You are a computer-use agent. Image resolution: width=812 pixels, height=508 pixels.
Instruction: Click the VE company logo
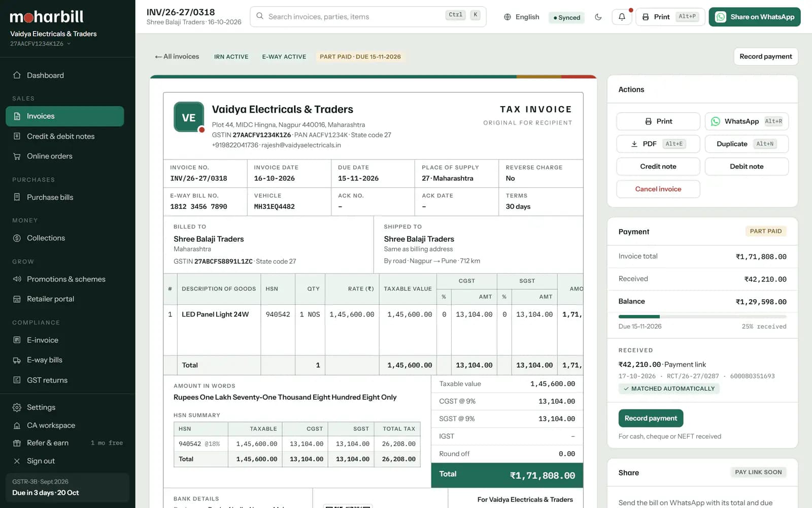pyautogui.click(x=189, y=117)
